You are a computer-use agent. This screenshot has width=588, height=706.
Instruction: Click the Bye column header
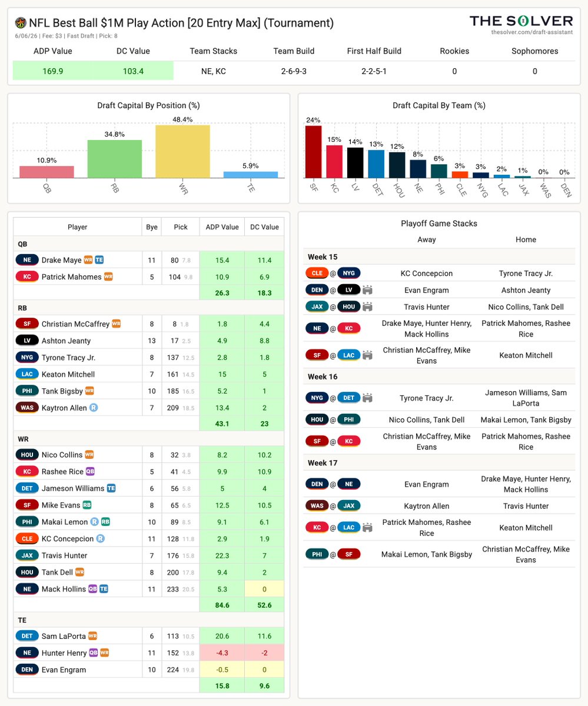[x=152, y=227]
